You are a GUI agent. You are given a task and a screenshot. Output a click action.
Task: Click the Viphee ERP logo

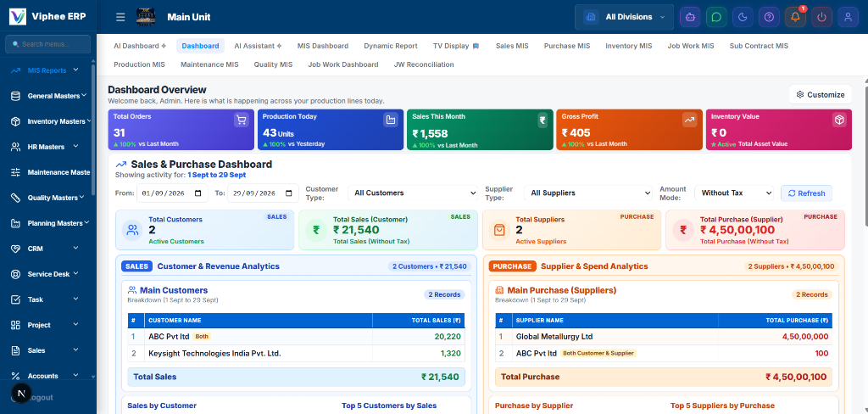18,17
